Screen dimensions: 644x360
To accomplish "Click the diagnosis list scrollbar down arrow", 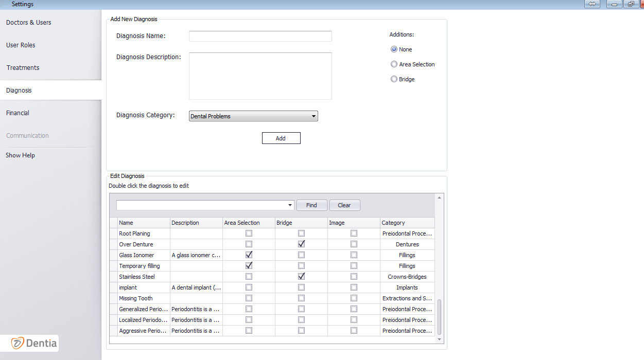I will click(439, 340).
